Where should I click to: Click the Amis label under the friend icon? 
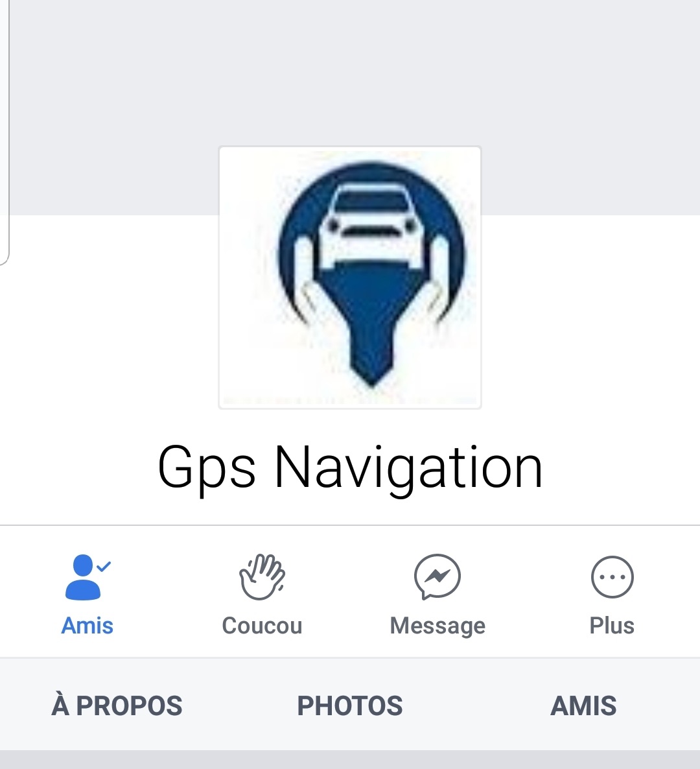pos(87,626)
